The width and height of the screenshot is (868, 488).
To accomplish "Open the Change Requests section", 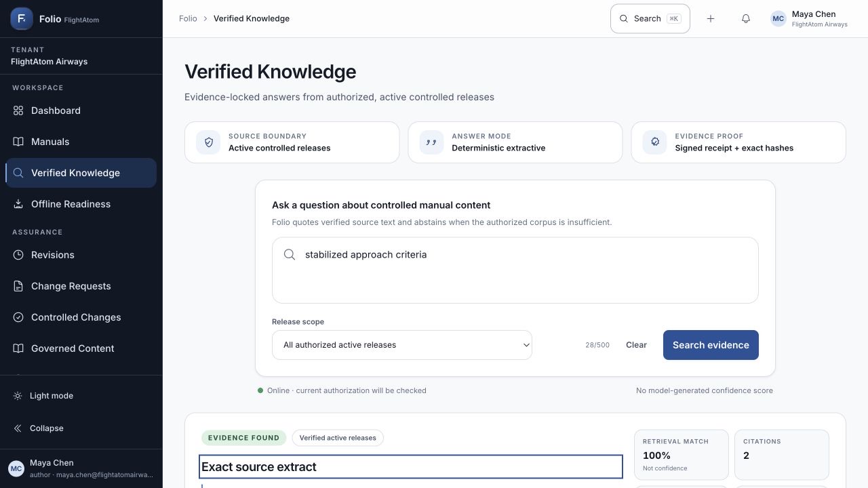I will point(81,286).
